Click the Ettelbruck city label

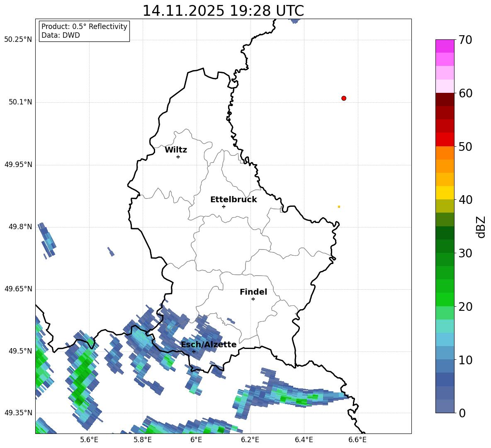[x=233, y=200]
